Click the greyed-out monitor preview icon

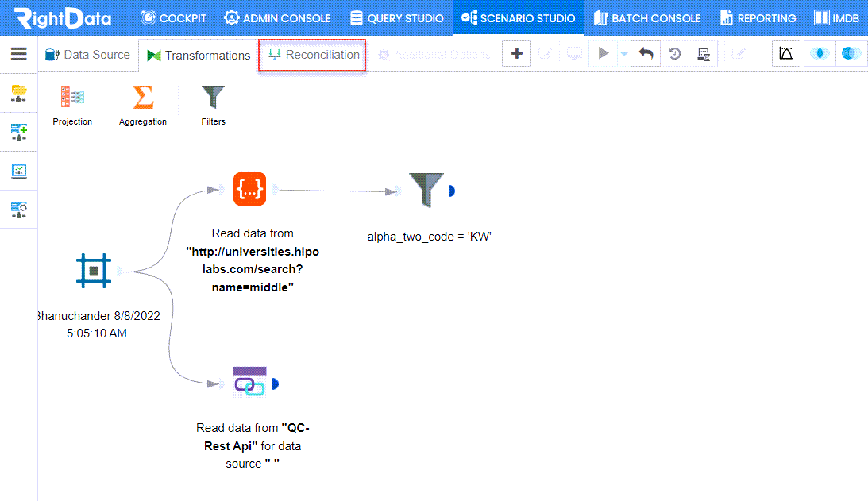tap(574, 54)
